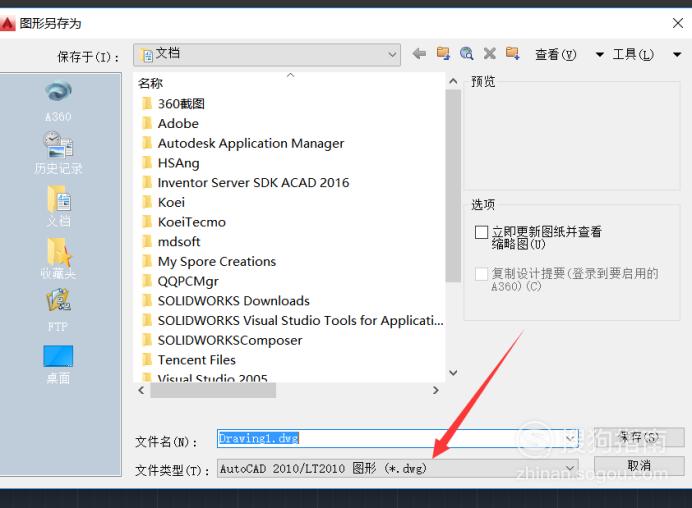
Task: Click the delete X toolbar icon
Action: point(489,54)
